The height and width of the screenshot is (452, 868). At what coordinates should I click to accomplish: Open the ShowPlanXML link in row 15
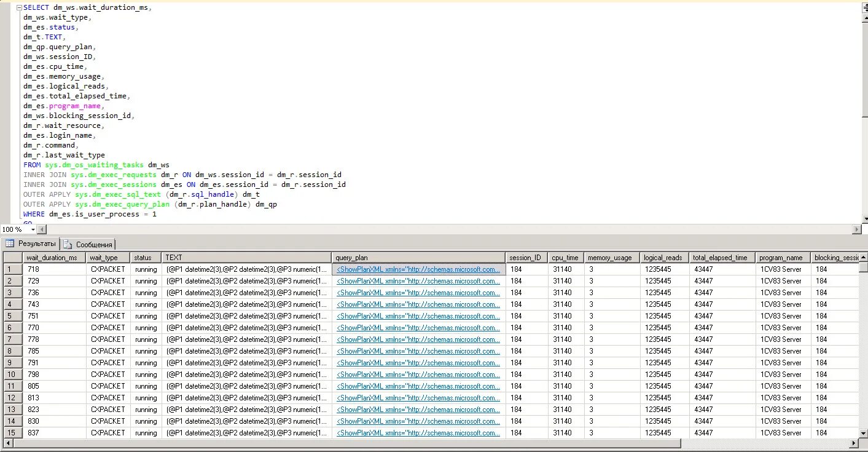point(418,433)
